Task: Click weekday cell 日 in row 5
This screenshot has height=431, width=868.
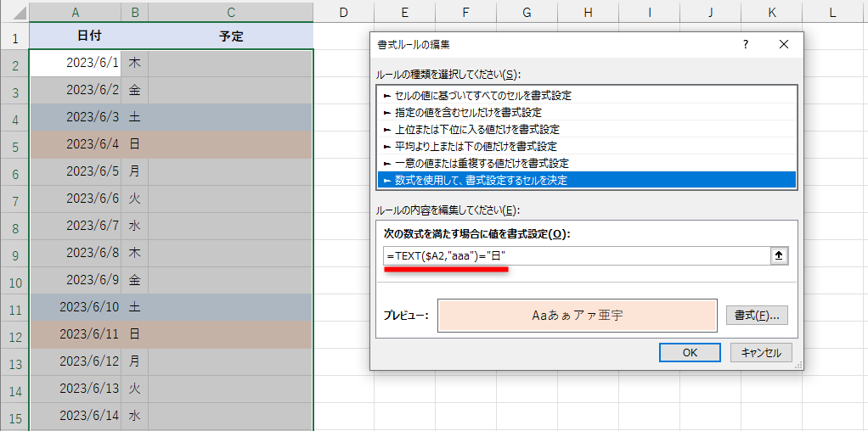Action: click(x=134, y=144)
